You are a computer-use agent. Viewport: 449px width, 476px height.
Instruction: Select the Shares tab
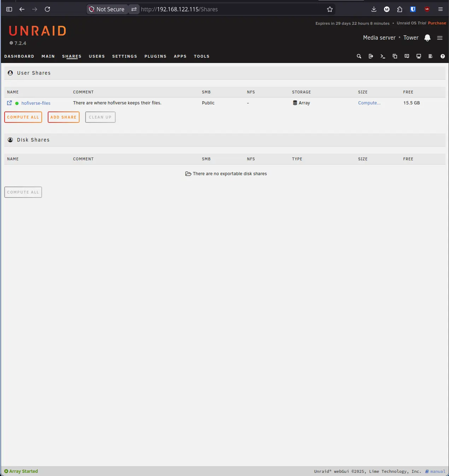(x=72, y=56)
